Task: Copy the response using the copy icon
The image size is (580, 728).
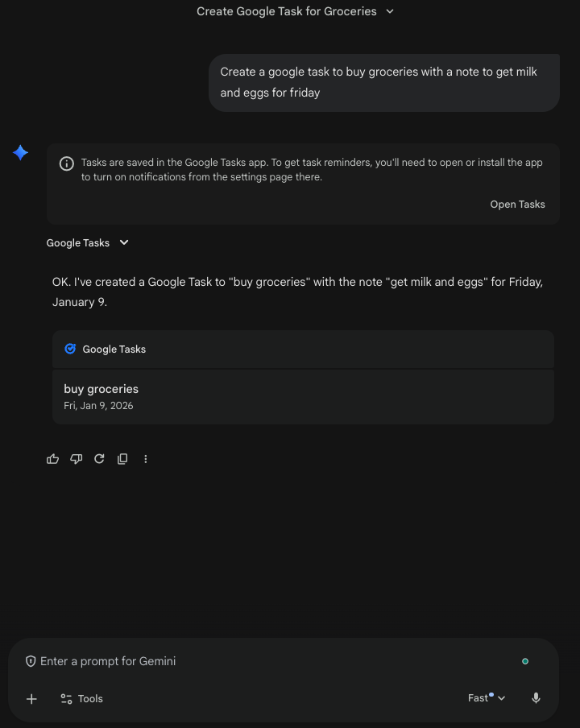Action: (122, 458)
